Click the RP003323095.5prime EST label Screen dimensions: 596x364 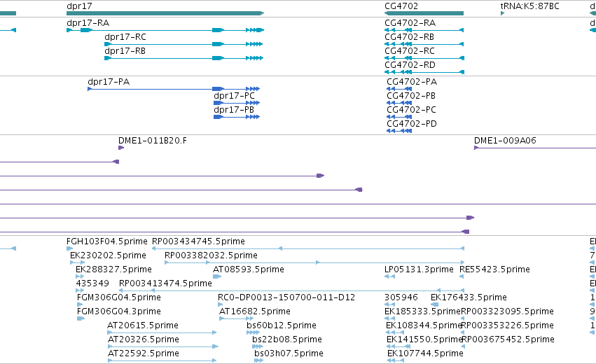point(507,311)
